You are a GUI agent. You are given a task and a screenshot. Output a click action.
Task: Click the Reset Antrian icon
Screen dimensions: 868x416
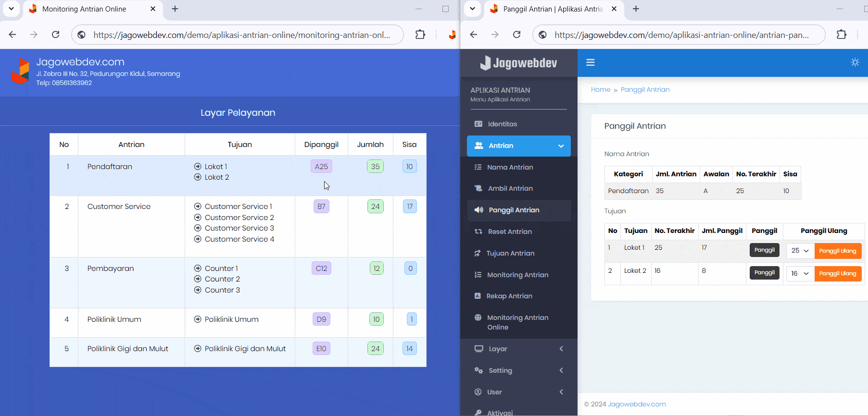click(478, 232)
